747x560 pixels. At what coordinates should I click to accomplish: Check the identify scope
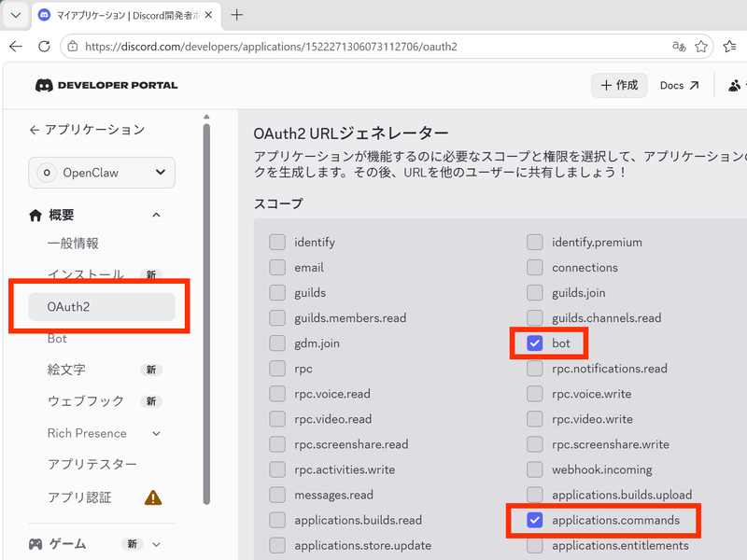coord(277,242)
